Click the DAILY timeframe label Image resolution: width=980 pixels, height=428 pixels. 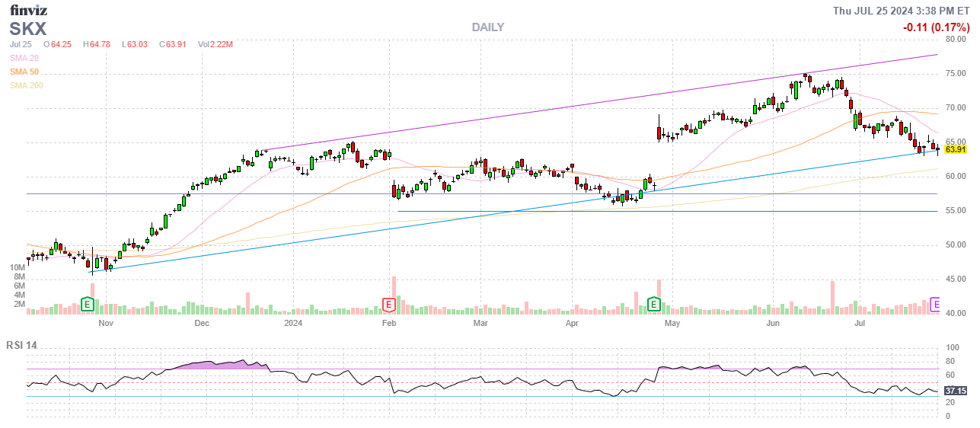click(x=487, y=27)
